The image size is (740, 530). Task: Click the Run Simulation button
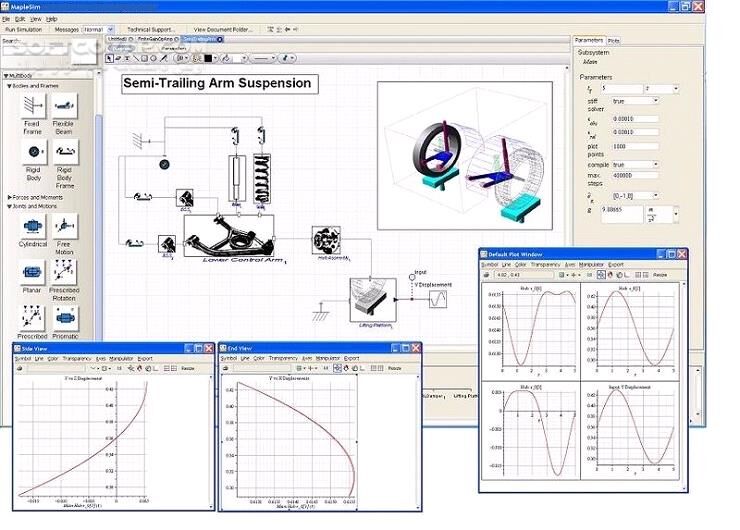coord(22,30)
